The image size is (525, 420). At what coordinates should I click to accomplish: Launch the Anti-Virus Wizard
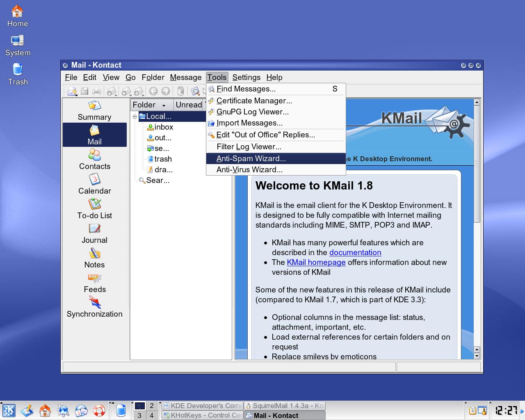click(x=276, y=170)
